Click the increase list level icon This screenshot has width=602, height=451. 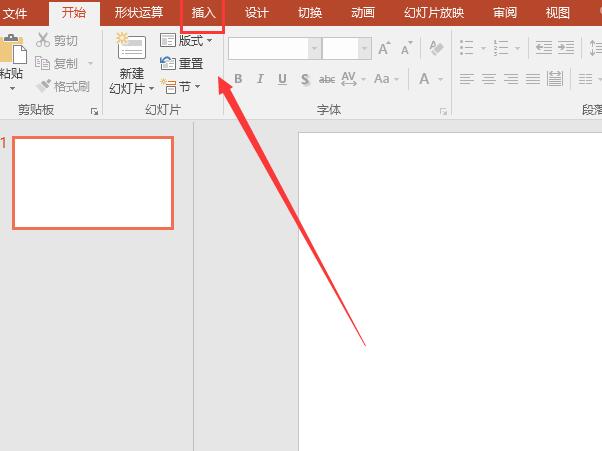pyautogui.click(x=566, y=48)
